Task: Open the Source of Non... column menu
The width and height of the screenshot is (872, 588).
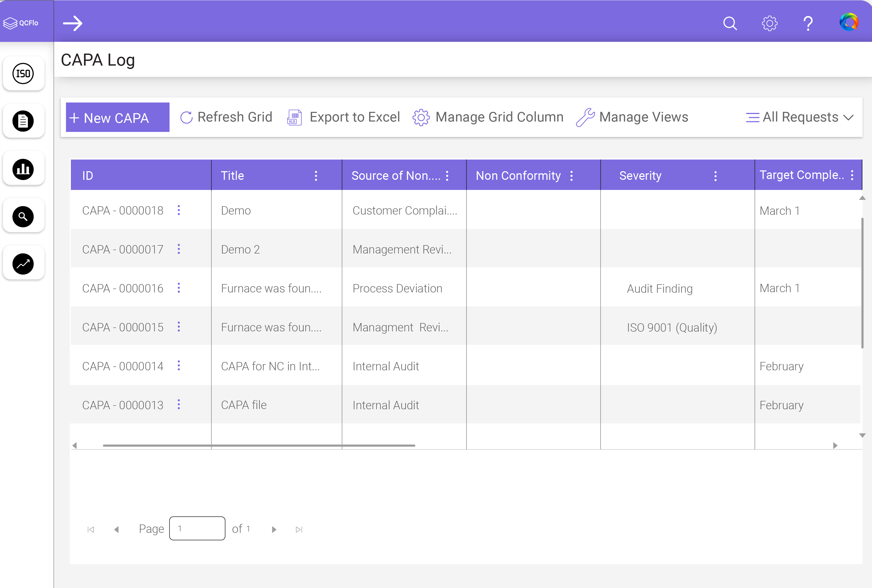Action: click(447, 176)
